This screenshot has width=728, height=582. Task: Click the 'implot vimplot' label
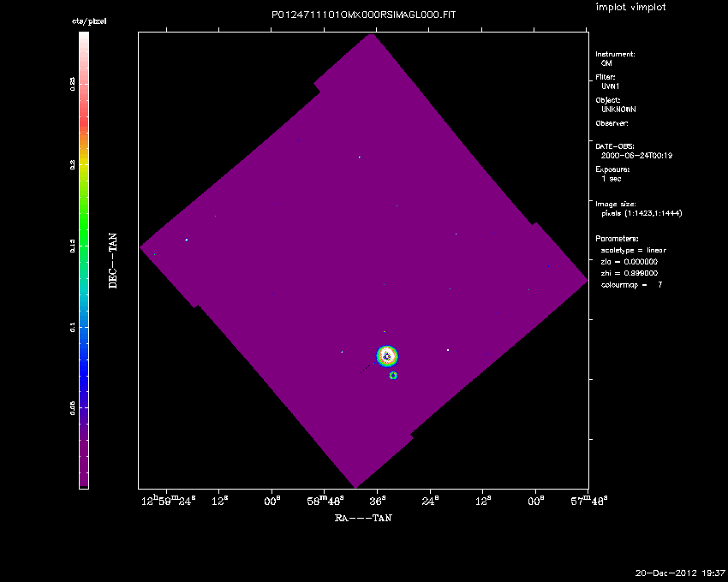coord(630,8)
